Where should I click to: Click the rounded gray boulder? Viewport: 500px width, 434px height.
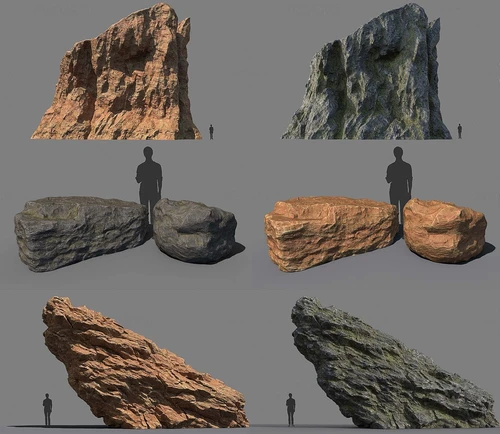click(195, 231)
